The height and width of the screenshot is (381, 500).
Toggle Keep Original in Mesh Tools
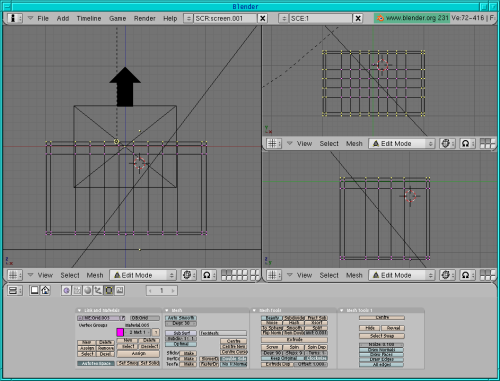tap(283, 358)
